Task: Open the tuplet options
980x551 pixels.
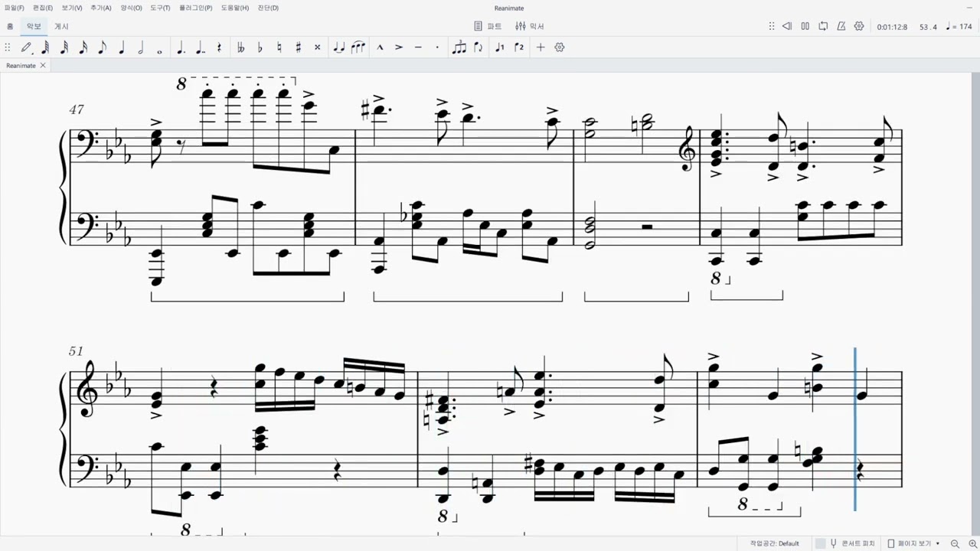Action: tap(459, 47)
